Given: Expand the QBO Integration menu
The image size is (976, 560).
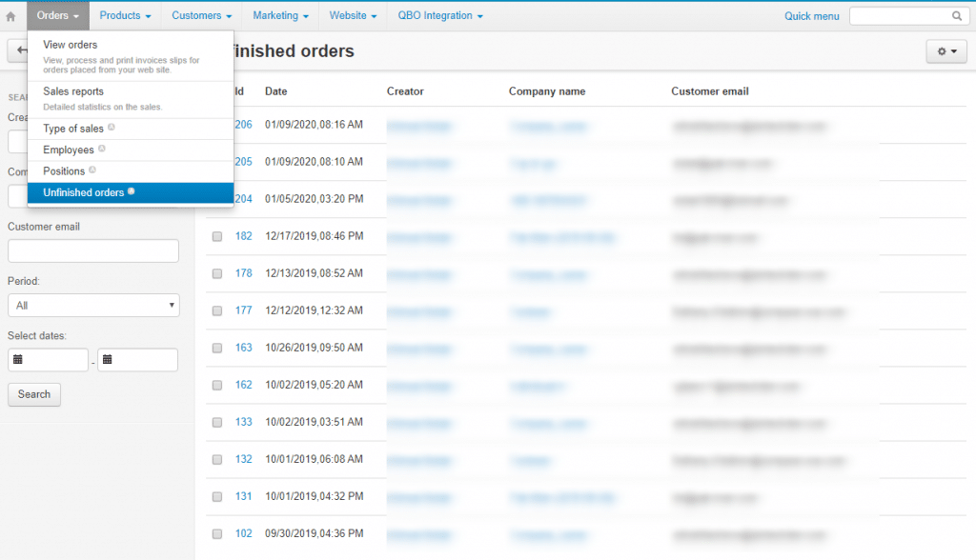Looking at the screenshot, I should (x=439, y=16).
